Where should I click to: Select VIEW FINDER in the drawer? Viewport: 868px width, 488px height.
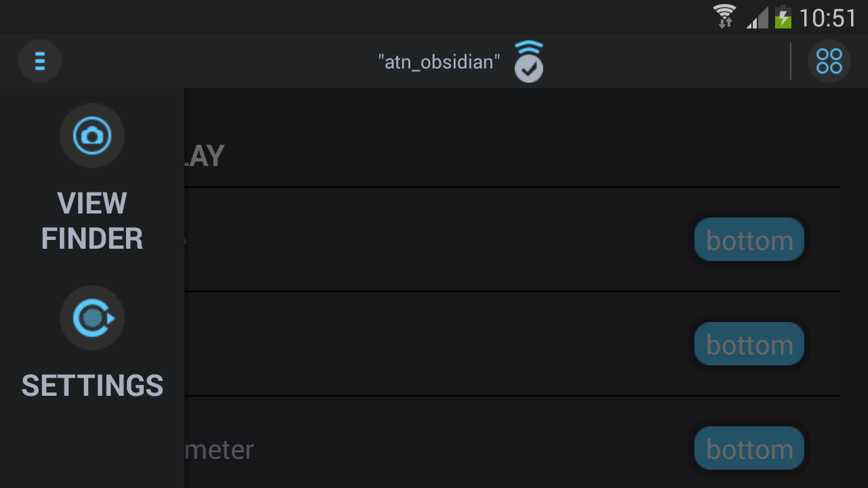coord(92,220)
